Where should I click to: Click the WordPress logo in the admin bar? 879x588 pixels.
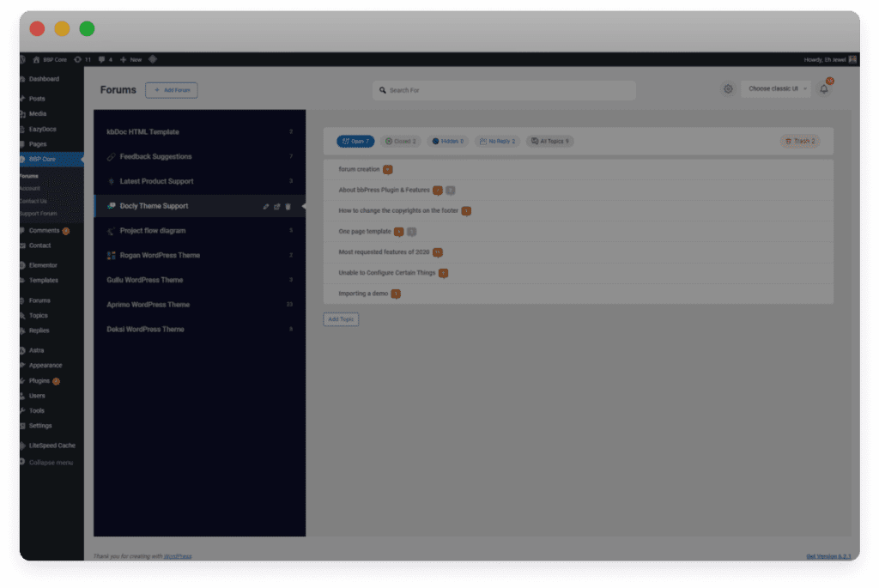click(21, 58)
